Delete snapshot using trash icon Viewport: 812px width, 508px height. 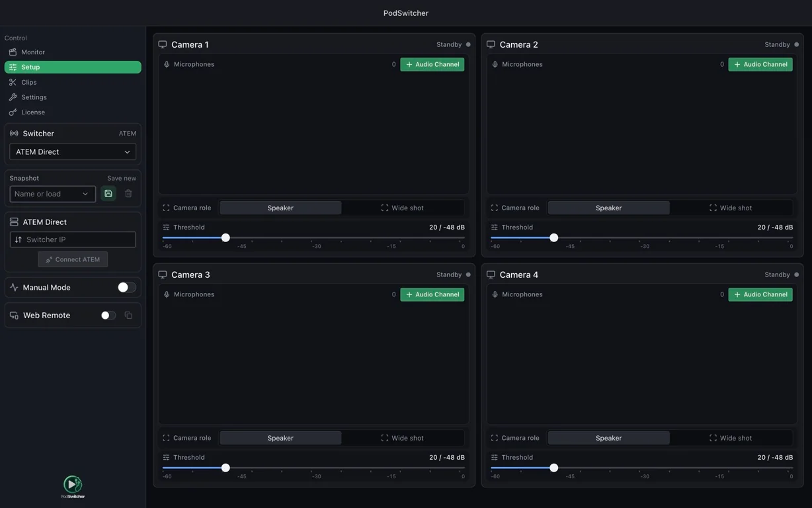pyautogui.click(x=128, y=194)
